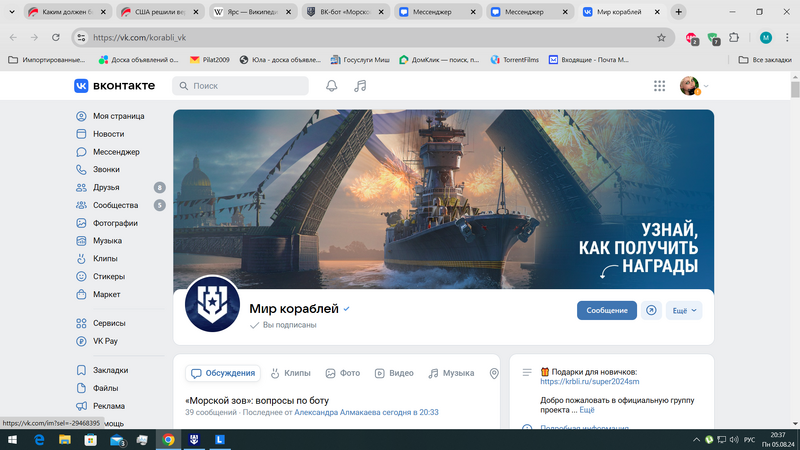Open «Морской зов»: вопросы по боту discussion
800x450 pixels.
tap(257, 401)
